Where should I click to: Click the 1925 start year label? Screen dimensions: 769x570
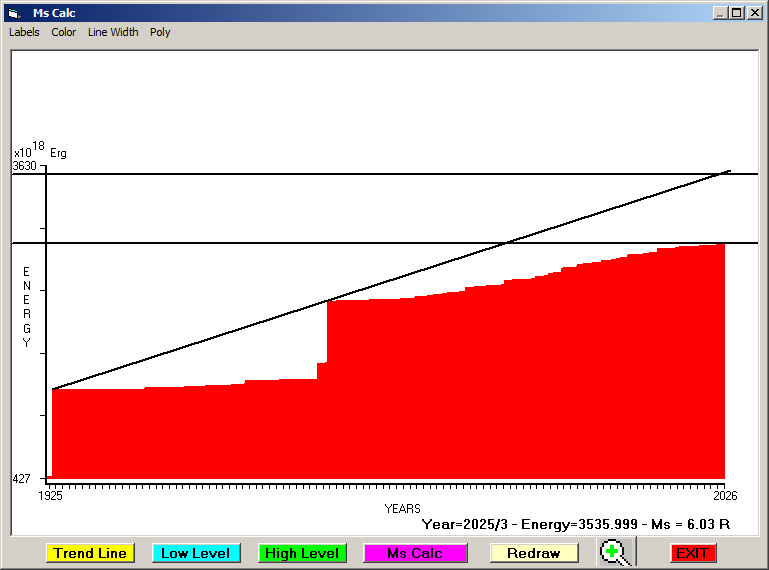(50, 496)
